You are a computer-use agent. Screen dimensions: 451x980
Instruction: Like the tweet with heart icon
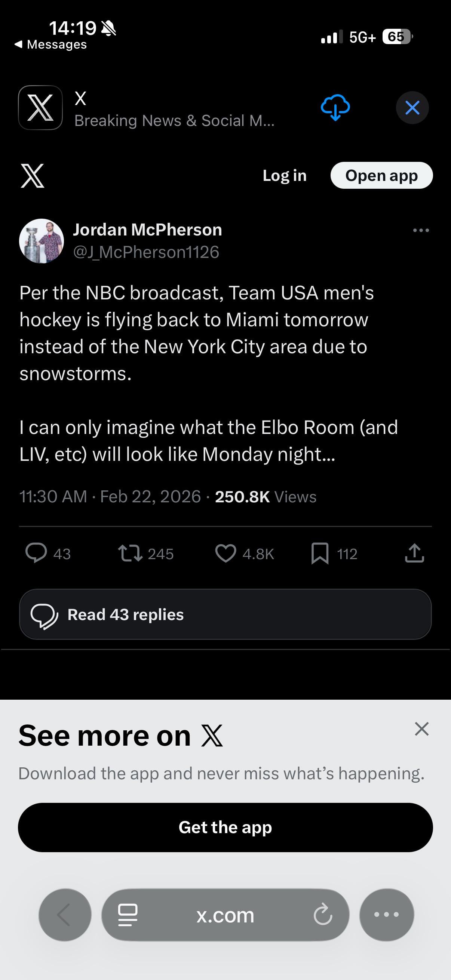tap(225, 553)
